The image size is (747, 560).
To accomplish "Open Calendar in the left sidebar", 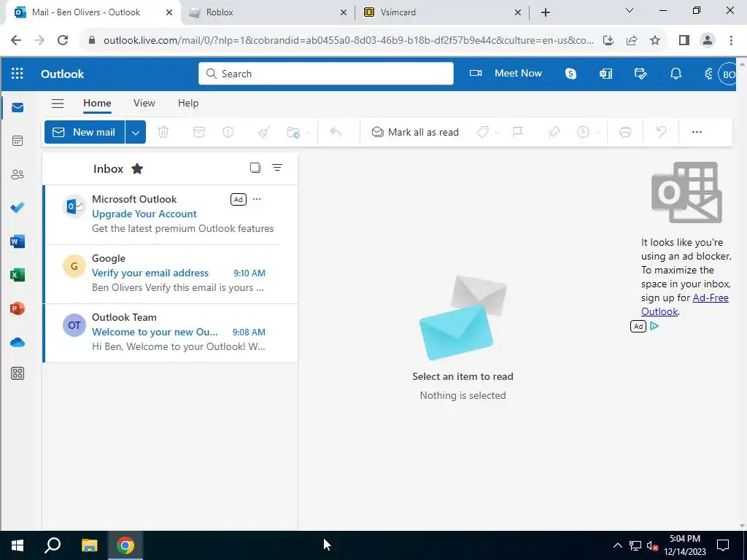I will point(18,141).
